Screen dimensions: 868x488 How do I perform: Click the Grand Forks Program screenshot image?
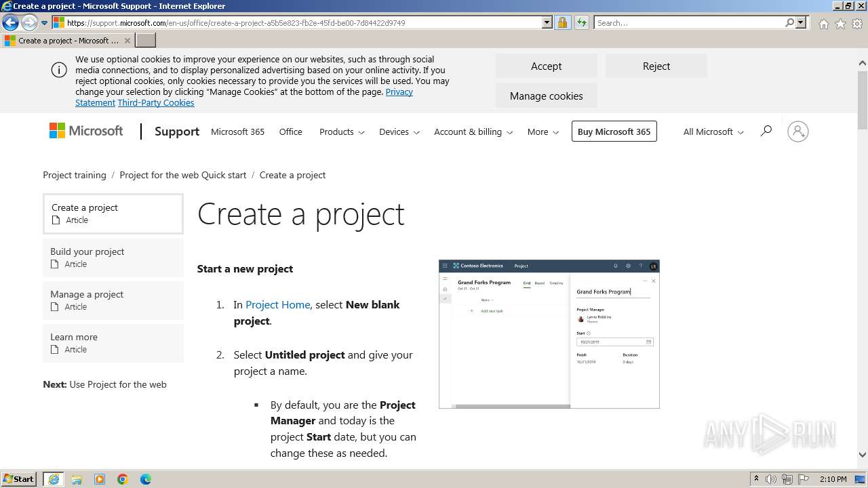549,333
